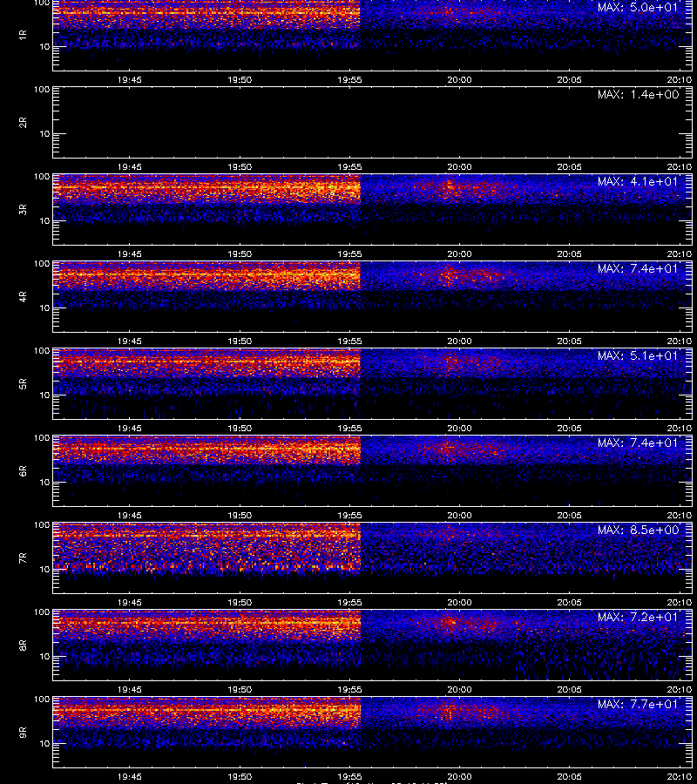The image size is (697, 784).
Task: Click the 10 y-axis label of panel 7R
Action: click(x=44, y=570)
